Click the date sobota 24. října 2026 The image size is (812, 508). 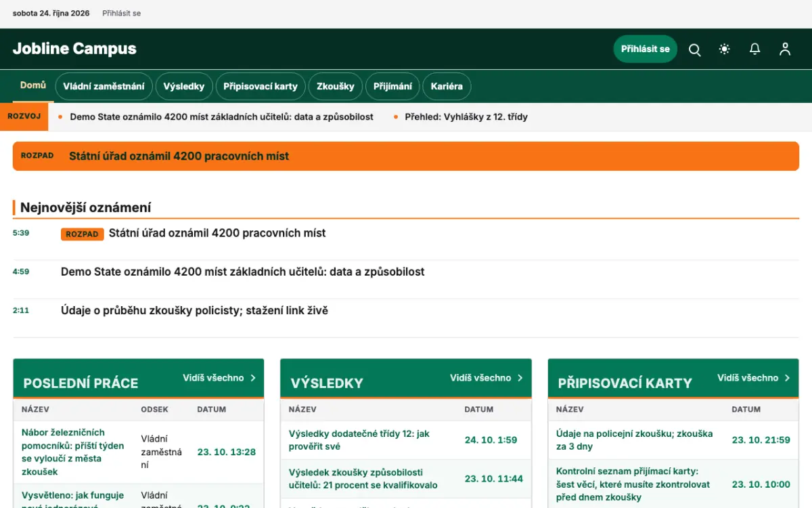pyautogui.click(x=51, y=14)
